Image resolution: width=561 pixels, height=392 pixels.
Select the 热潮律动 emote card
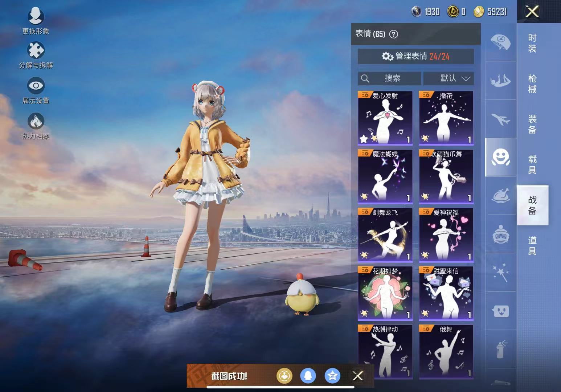coord(385,351)
